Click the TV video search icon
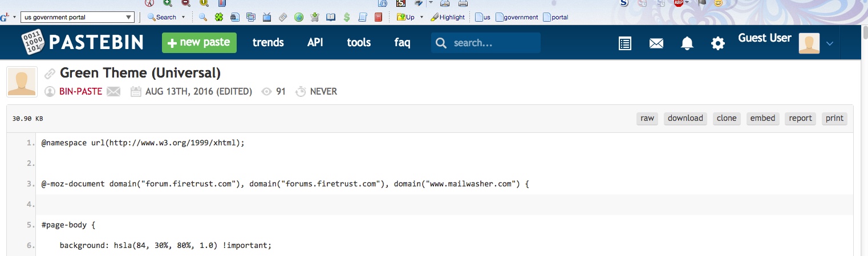868x256 pixels. [267, 17]
